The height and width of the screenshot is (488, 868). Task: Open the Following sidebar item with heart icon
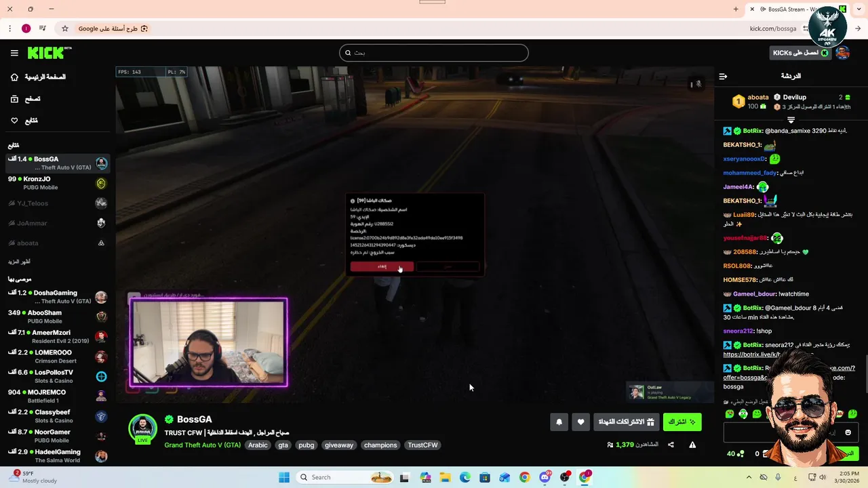(x=24, y=121)
